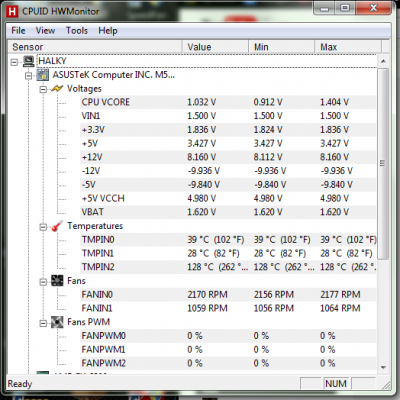This screenshot has height=400, width=400.
Task: Select the CPU VCORE row
Action: click(228, 102)
